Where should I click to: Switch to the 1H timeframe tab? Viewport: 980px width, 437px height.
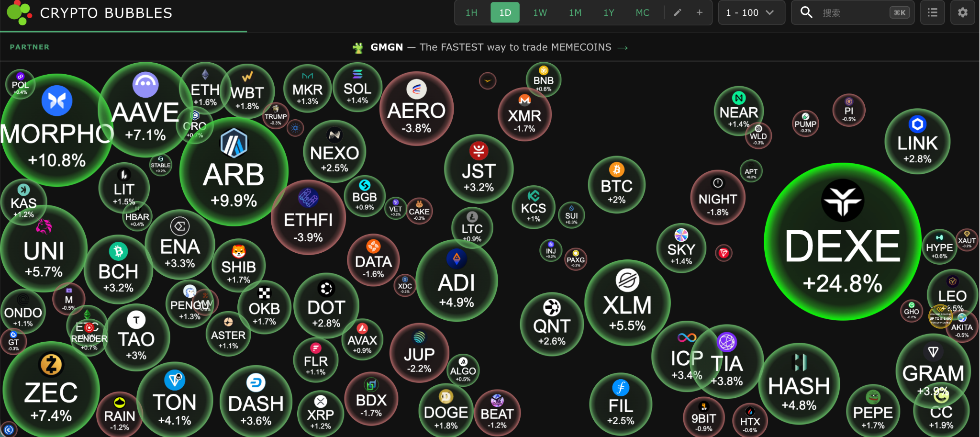tap(471, 12)
